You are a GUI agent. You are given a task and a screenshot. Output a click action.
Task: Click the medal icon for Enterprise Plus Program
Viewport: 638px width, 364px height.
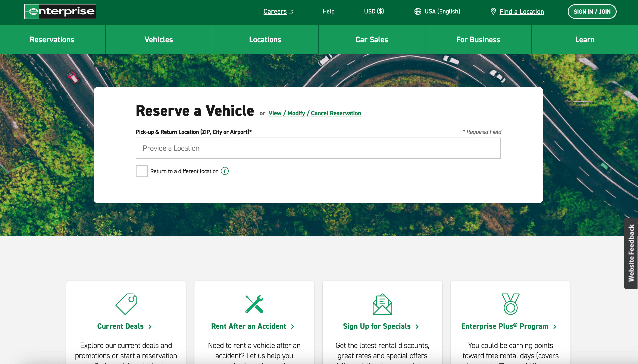[x=510, y=304]
